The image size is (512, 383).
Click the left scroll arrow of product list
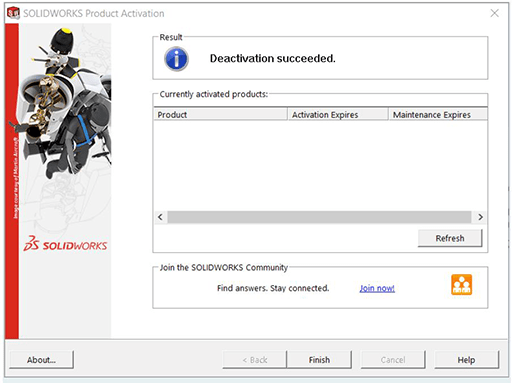click(x=160, y=217)
